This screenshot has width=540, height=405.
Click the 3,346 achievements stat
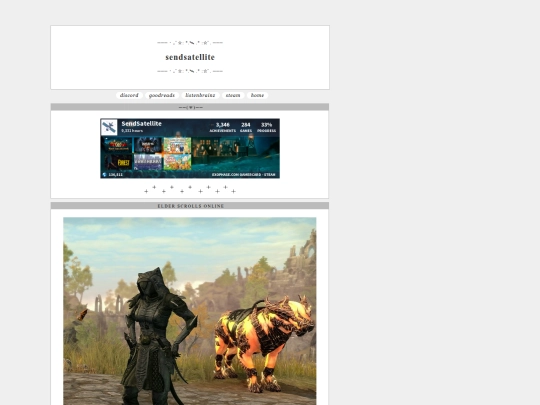tap(222, 127)
